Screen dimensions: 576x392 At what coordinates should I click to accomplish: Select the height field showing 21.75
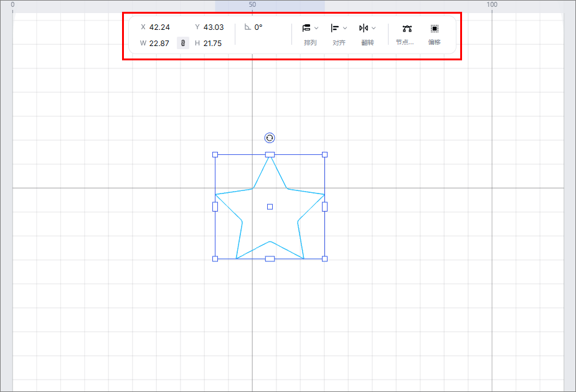coord(212,44)
